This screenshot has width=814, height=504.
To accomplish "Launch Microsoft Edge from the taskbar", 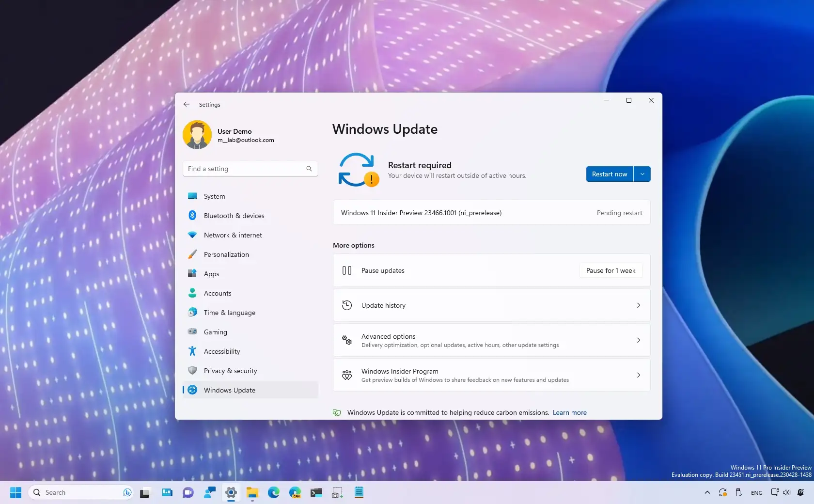I will click(x=274, y=492).
